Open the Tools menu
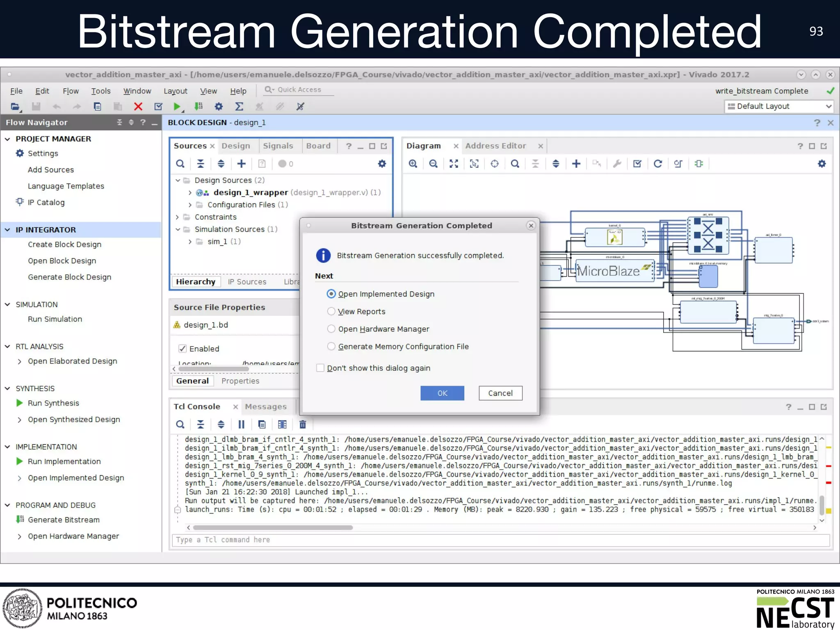840x630 pixels. (x=101, y=91)
